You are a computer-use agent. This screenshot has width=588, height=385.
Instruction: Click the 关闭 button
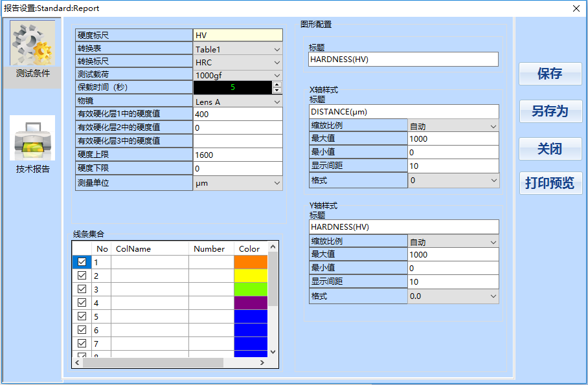(x=550, y=149)
